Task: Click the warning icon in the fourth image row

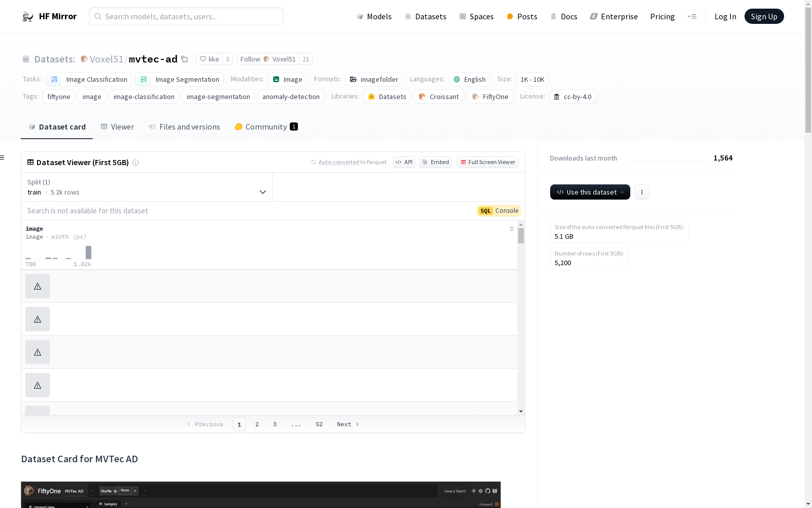Action: (38, 385)
